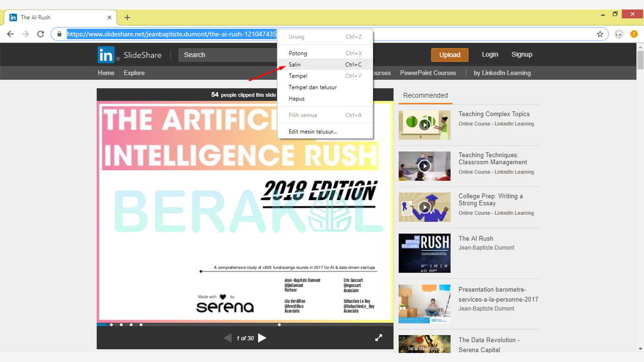Screen dimensions: 644x362
Task: Click the SlideShare LinkedIn logo
Action: [x=107, y=55]
